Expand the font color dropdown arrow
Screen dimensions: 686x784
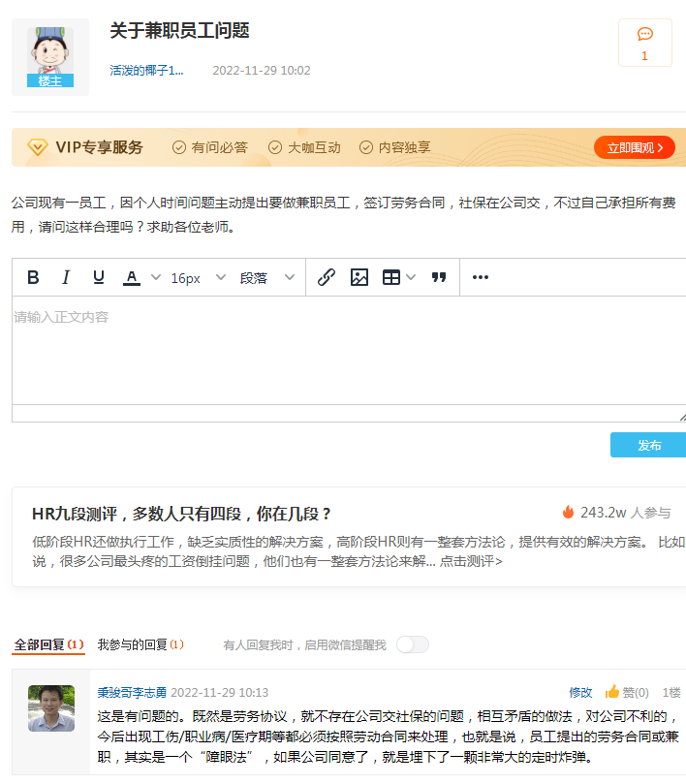click(x=156, y=277)
